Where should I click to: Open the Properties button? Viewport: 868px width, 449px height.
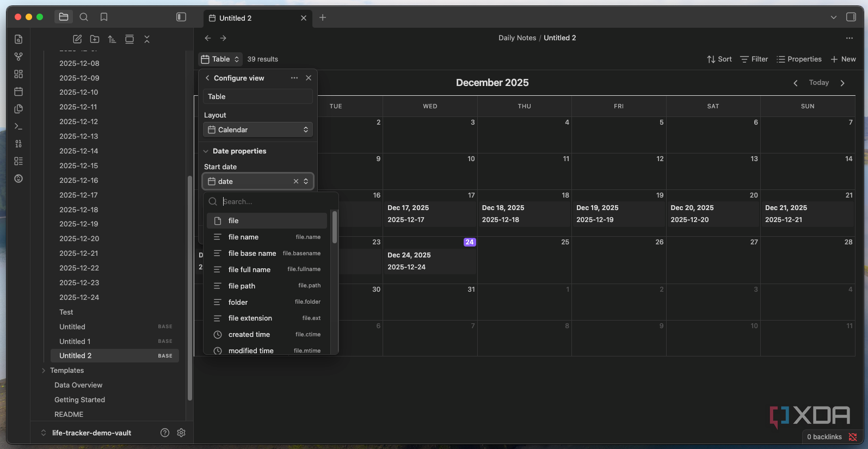799,59
